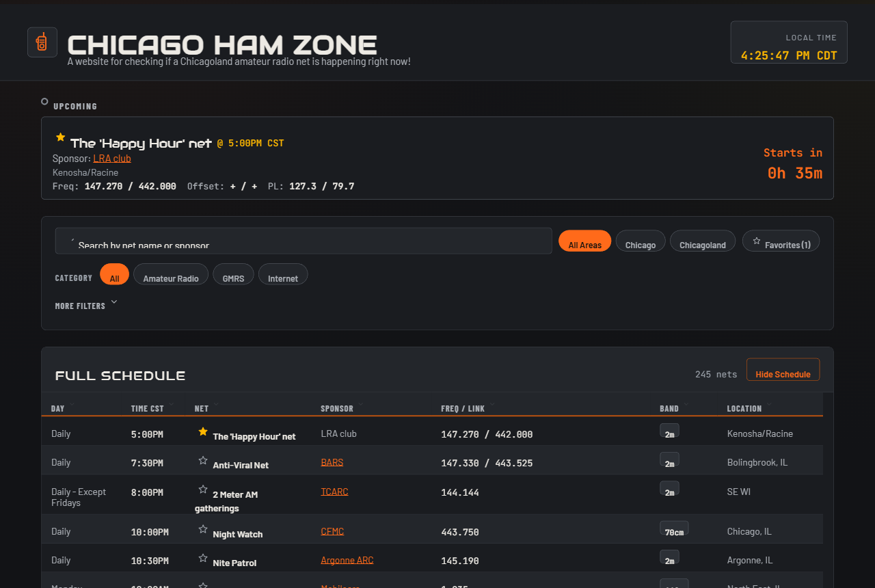The height and width of the screenshot is (588, 875).
Task: Click the Local Time clock display
Action: pos(789,42)
